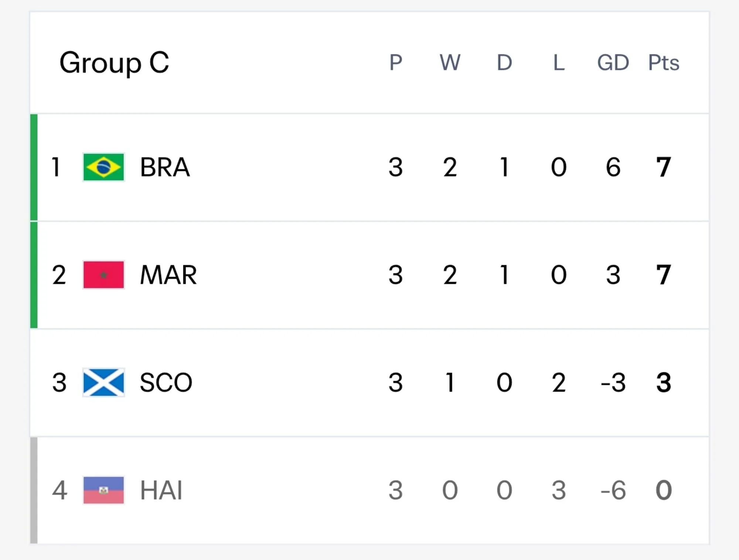Click the Brazil flag icon
739x560 pixels.
(x=103, y=167)
